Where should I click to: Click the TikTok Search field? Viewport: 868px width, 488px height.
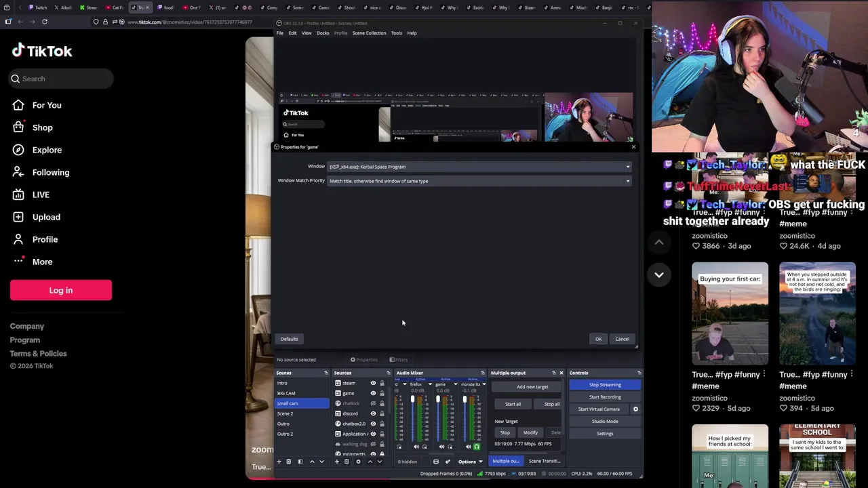[61, 79]
